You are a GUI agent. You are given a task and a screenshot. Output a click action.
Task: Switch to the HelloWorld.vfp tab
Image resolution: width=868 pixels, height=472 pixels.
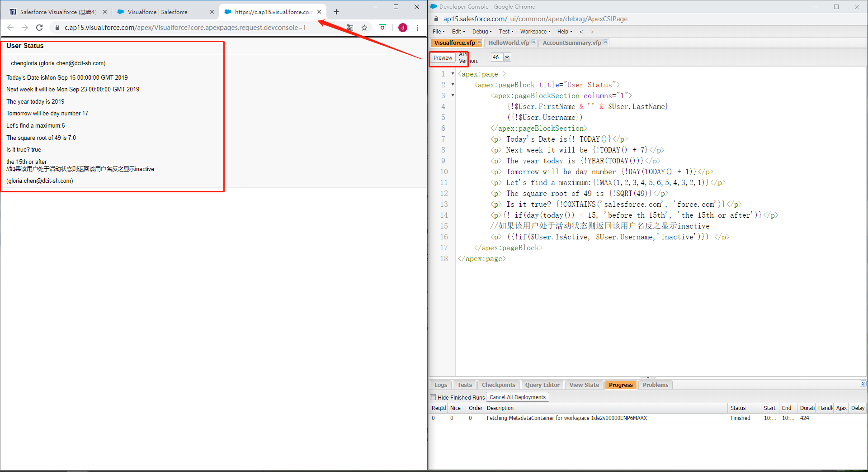coord(509,43)
